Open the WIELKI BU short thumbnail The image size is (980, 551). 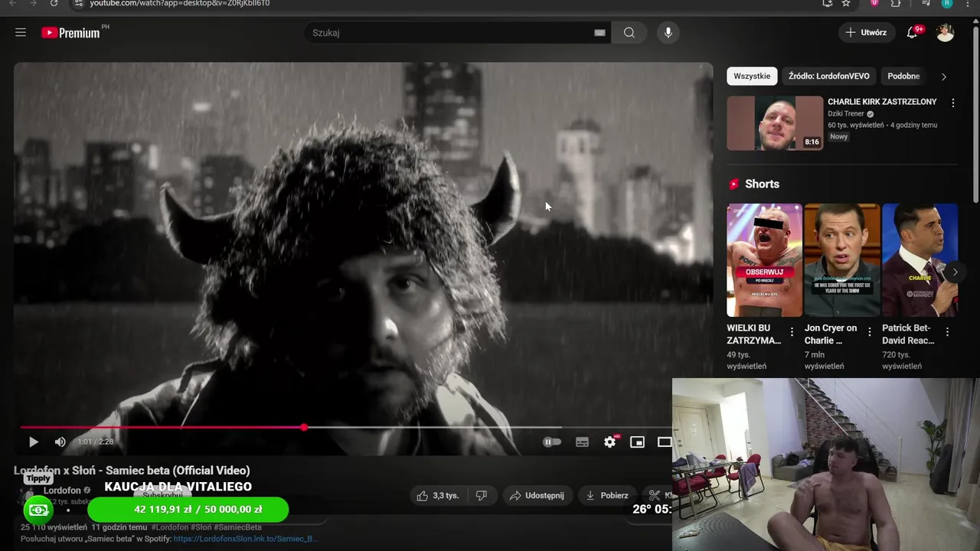[764, 260]
